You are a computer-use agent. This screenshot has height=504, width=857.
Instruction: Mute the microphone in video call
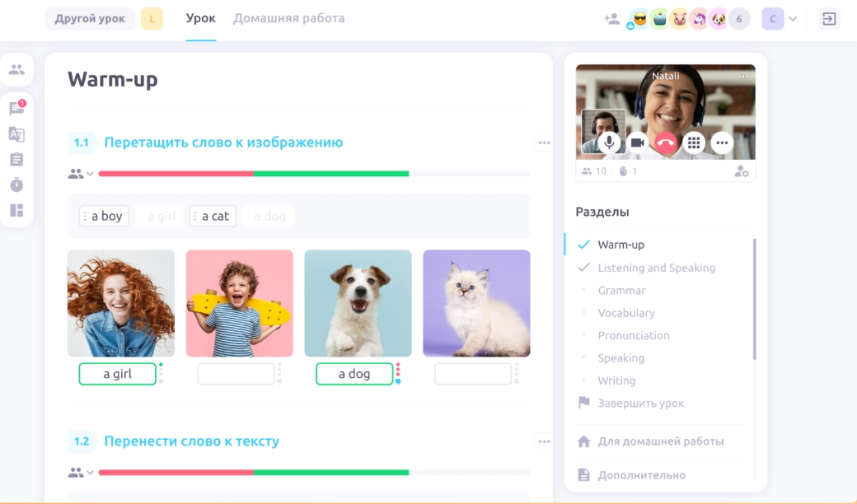click(x=610, y=142)
